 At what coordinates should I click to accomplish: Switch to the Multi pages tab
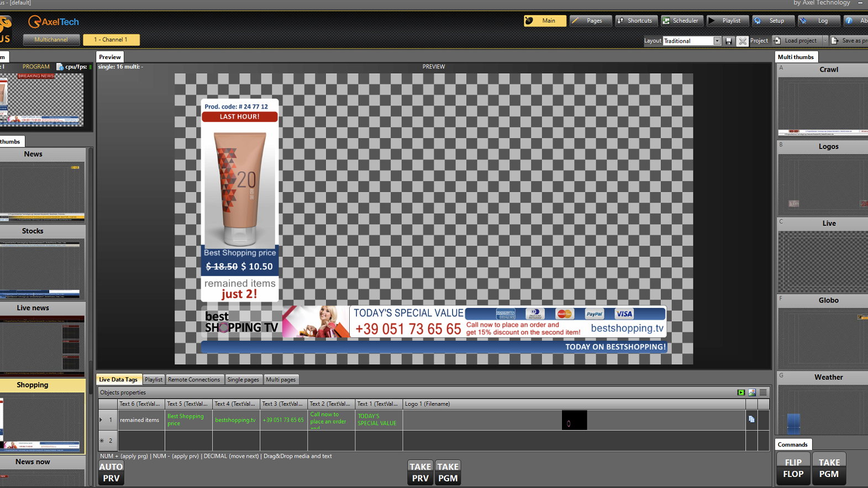pos(281,380)
